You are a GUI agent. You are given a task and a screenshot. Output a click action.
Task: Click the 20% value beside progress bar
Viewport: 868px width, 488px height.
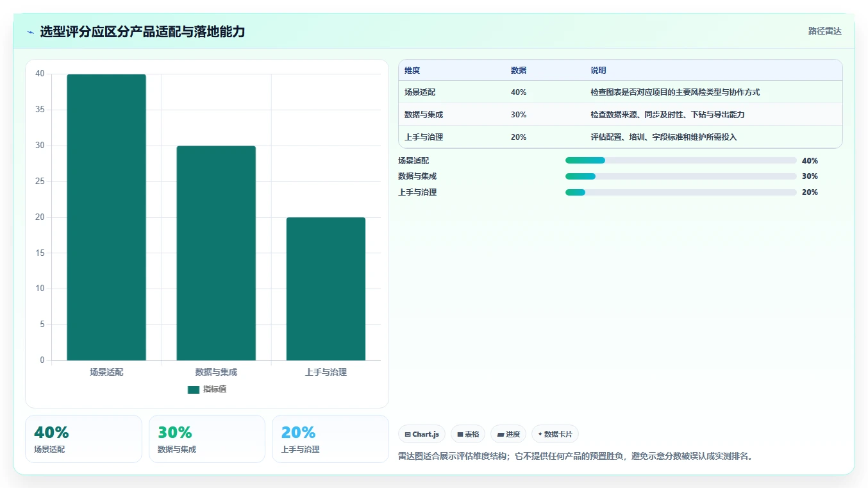[810, 192]
